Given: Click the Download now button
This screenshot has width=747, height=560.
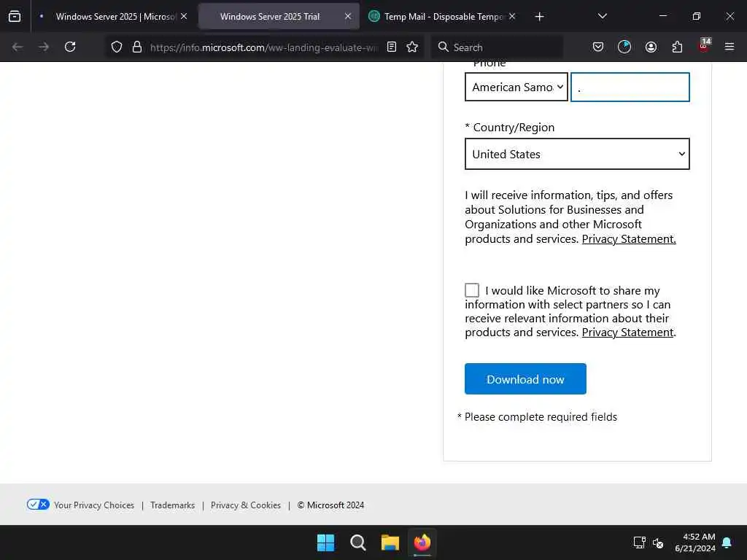Looking at the screenshot, I should (x=525, y=378).
